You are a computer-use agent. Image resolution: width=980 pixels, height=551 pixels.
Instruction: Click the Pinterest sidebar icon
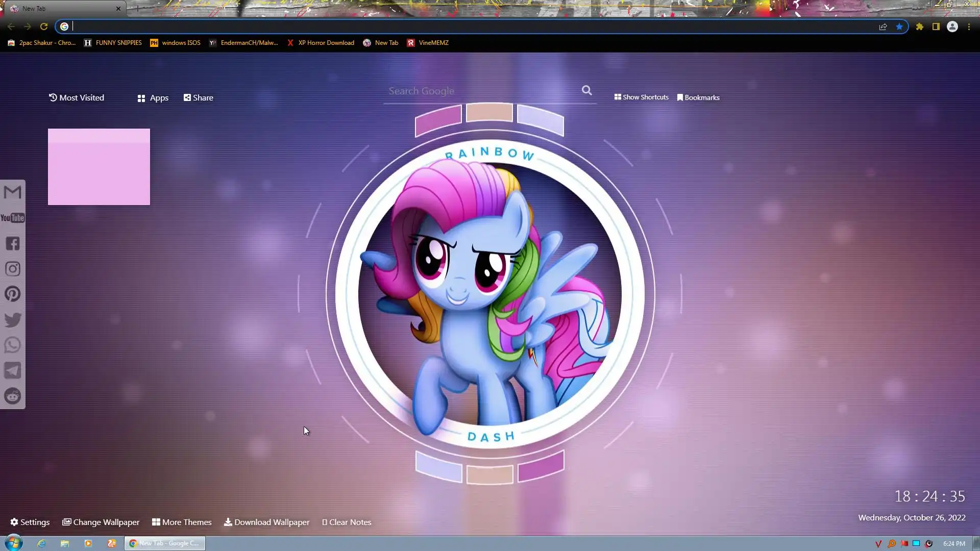tap(13, 294)
